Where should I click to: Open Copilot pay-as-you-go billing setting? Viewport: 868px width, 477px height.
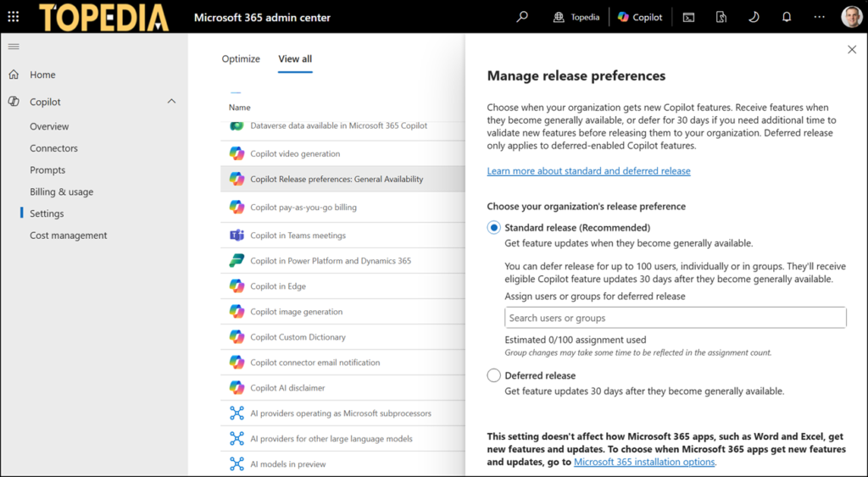click(x=303, y=207)
